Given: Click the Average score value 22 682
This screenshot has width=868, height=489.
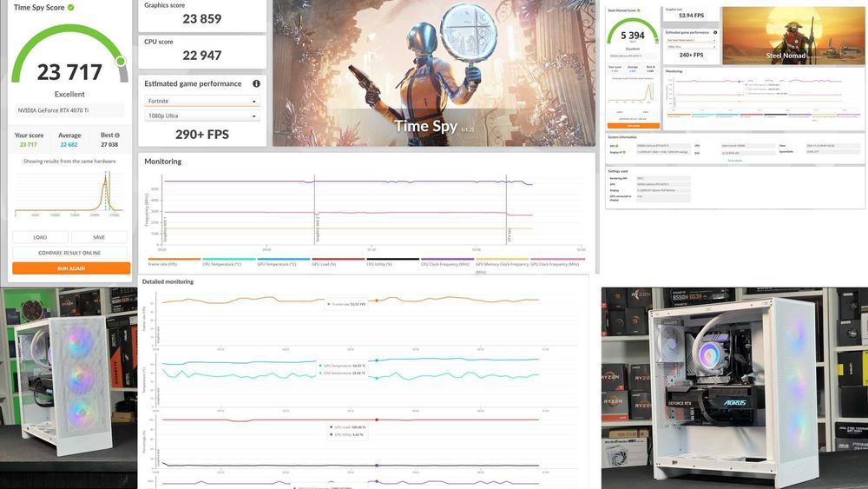Looking at the screenshot, I should (x=69, y=144).
